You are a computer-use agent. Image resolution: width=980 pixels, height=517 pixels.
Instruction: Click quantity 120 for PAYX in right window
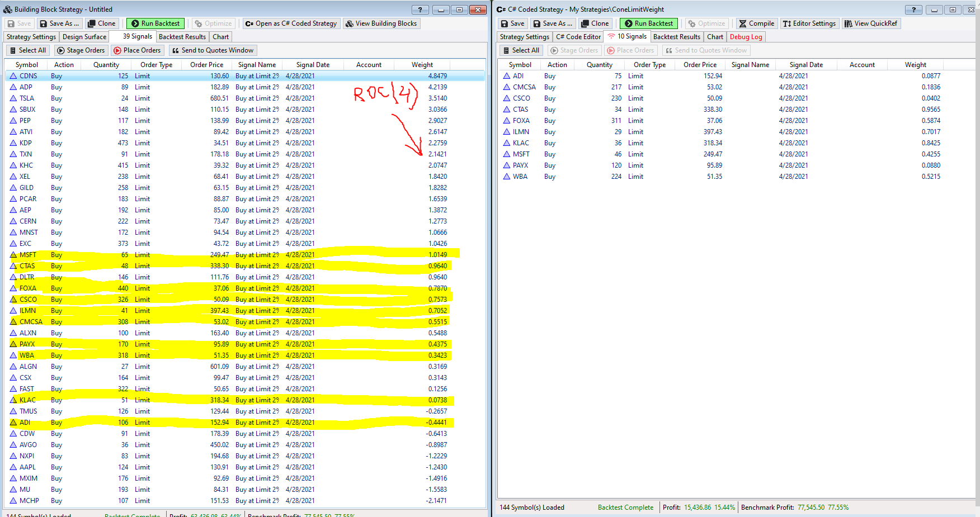point(616,165)
